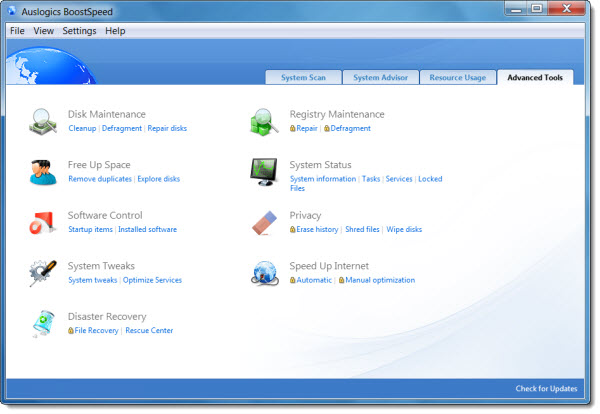Click the Software Control heading
600x414 pixels.
[105, 215]
